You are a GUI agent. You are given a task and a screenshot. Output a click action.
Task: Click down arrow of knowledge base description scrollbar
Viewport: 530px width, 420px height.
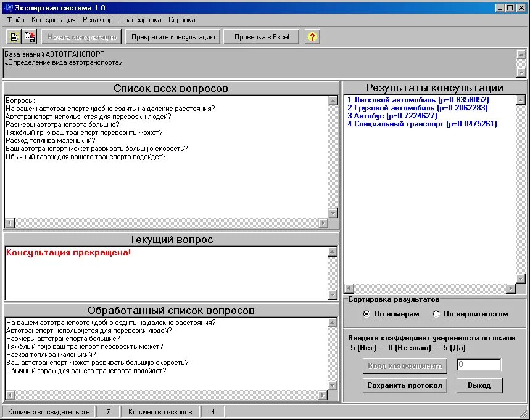521,72
